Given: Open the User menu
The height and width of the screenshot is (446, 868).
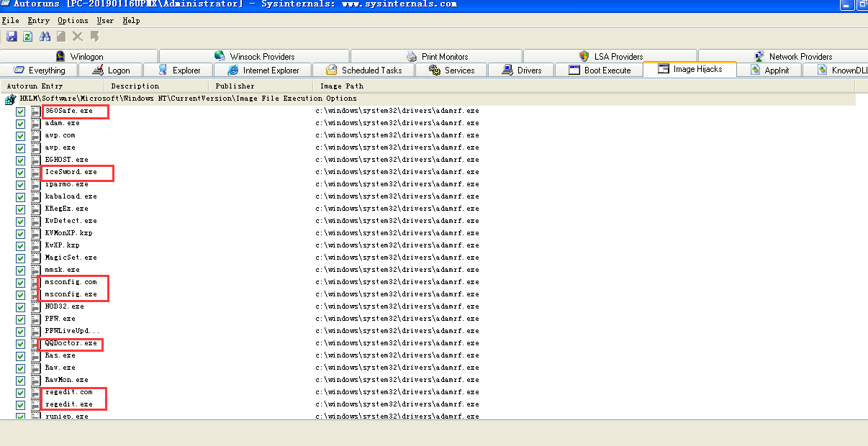Looking at the screenshot, I should tap(105, 21).
